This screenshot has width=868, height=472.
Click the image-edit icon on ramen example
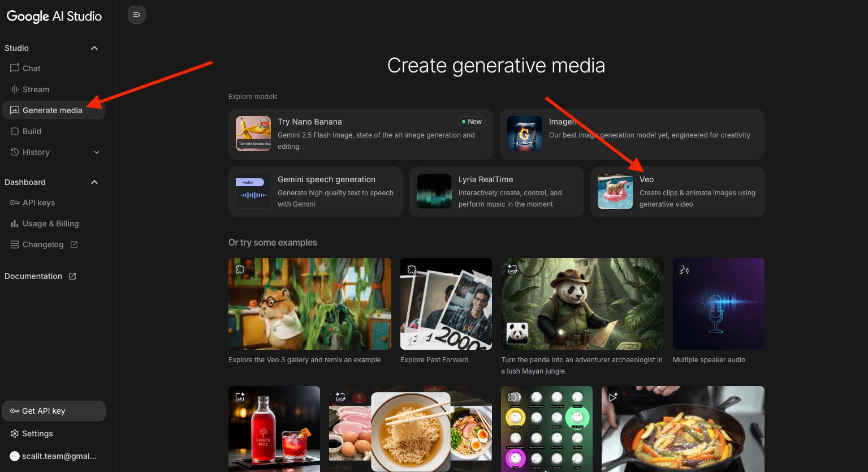[340, 397]
